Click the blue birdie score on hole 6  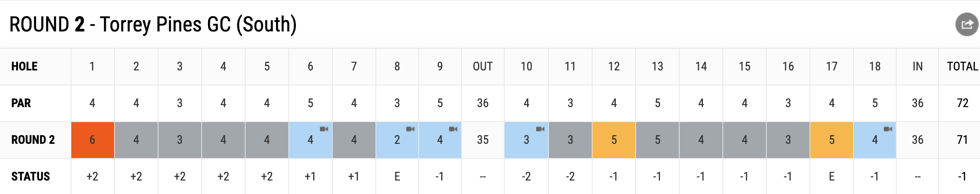pos(311,140)
